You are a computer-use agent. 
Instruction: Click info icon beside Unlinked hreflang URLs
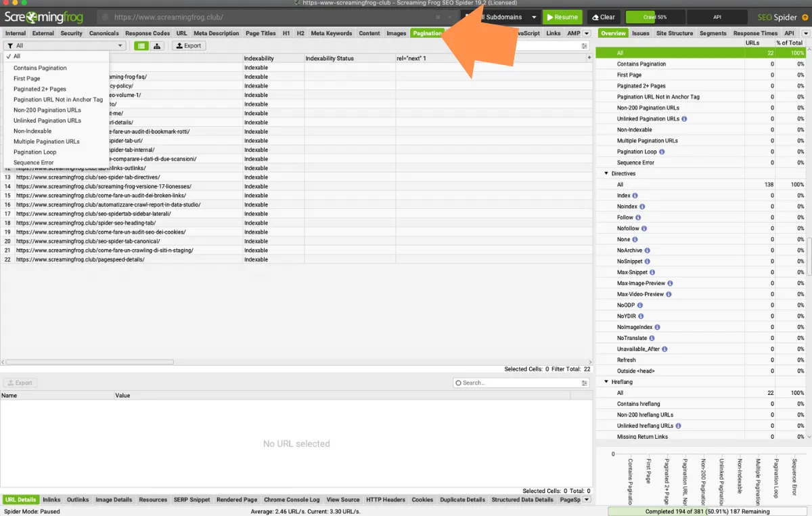(x=678, y=426)
